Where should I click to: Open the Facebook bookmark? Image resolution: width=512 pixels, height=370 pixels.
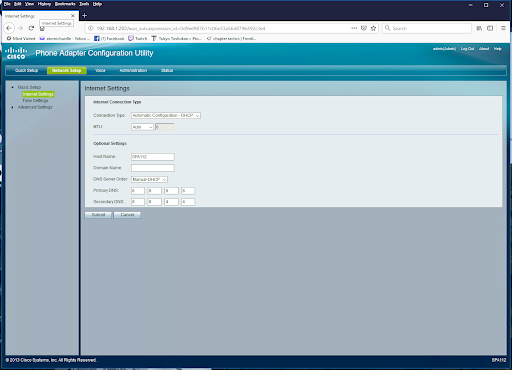pyautogui.click(x=109, y=39)
